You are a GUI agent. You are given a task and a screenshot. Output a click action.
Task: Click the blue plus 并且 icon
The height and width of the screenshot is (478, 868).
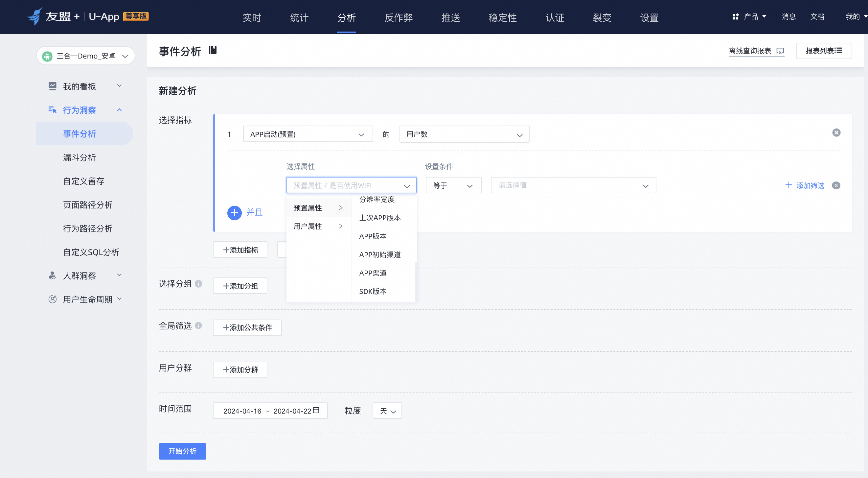(x=235, y=213)
